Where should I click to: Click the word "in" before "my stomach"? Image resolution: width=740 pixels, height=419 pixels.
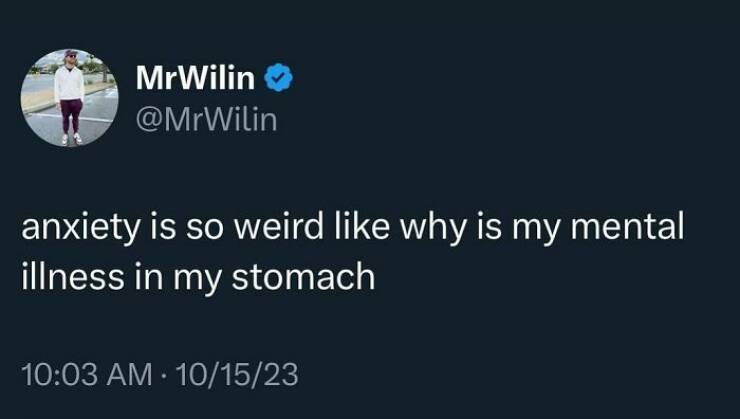pyautogui.click(x=148, y=275)
